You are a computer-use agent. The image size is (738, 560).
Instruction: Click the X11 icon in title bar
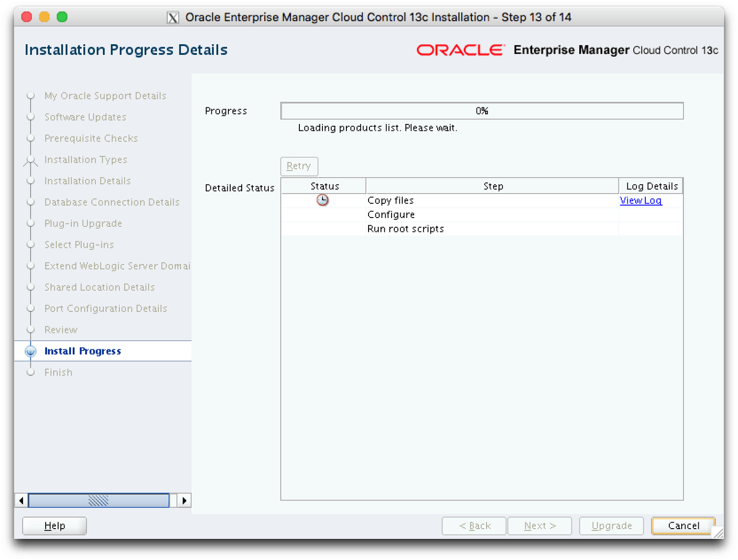click(173, 18)
